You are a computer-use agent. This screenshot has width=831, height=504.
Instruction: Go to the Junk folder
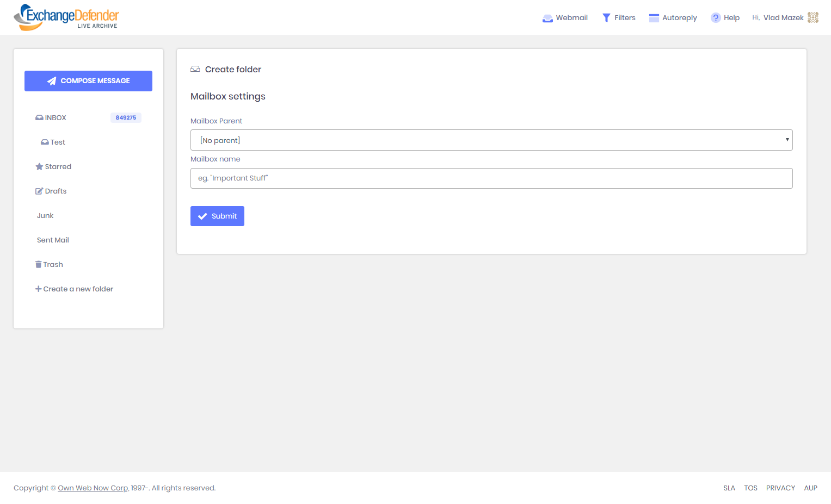pyautogui.click(x=45, y=216)
